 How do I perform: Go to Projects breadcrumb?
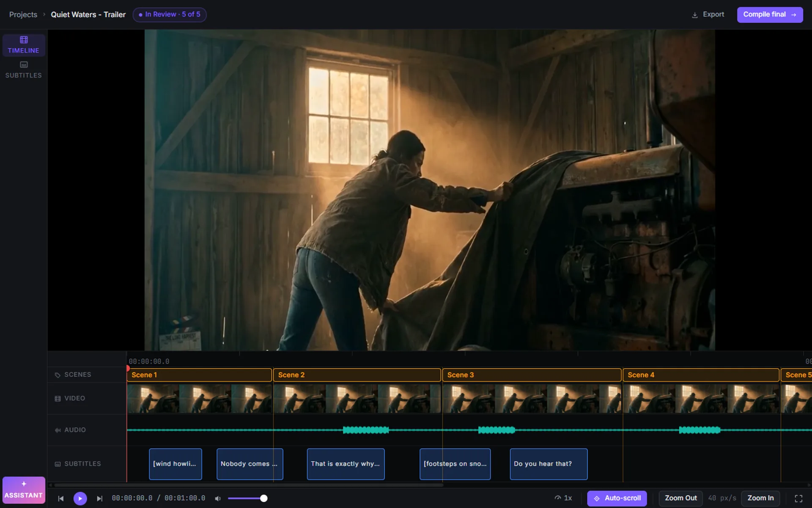[23, 14]
